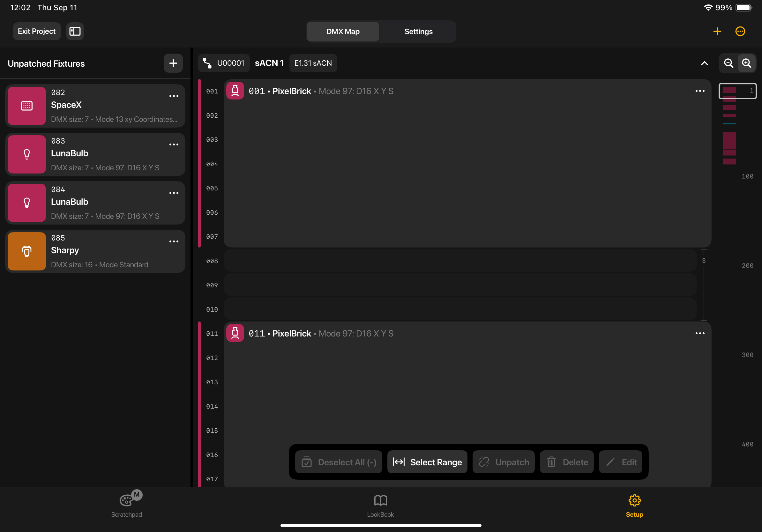Click the universe U00001 routing badge
This screenshot has width=762, height=532.
224,63
